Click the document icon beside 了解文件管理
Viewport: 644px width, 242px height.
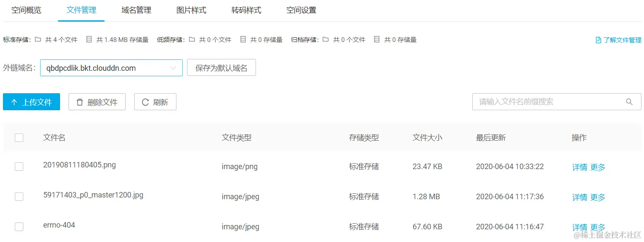pyautogui.click(x=598, y=40)
